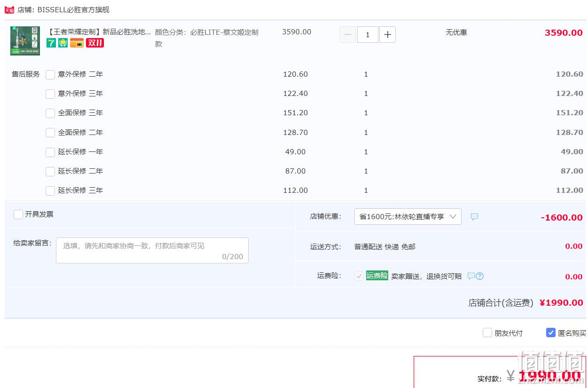
Task: Toggle the 朋友代付 checkbox
Action: click(x=487, y=333)
